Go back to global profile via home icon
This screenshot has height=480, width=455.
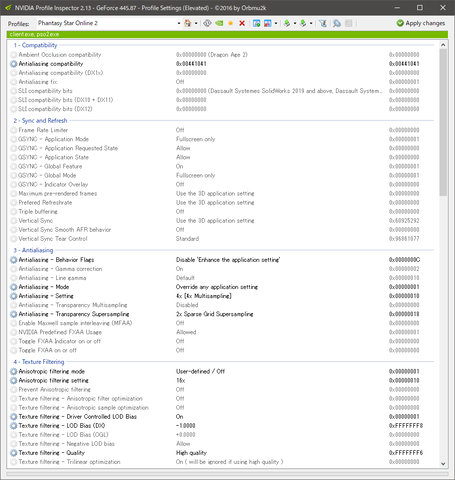click(188, 23)
